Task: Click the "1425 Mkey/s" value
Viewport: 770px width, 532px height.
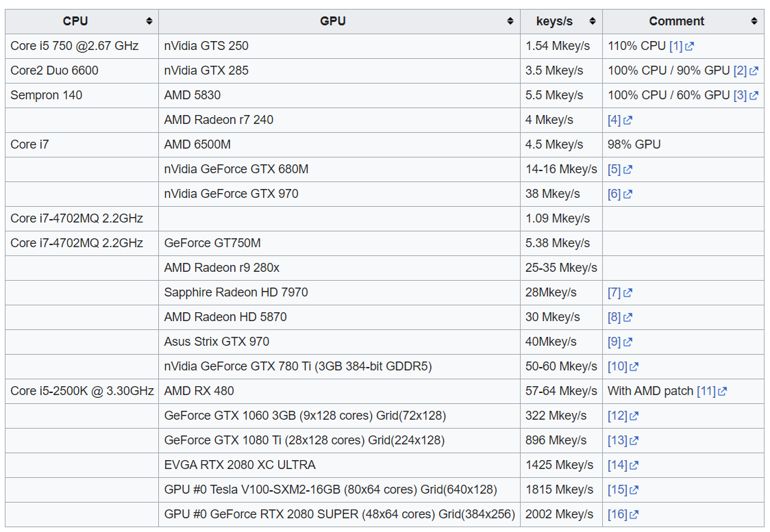Action: (561, 465)
